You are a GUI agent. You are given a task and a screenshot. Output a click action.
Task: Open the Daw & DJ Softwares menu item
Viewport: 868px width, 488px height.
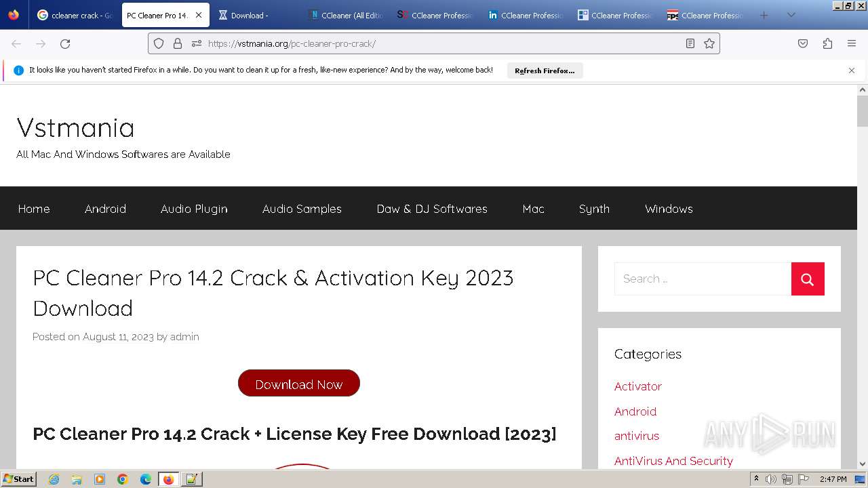tap(432, 209)
